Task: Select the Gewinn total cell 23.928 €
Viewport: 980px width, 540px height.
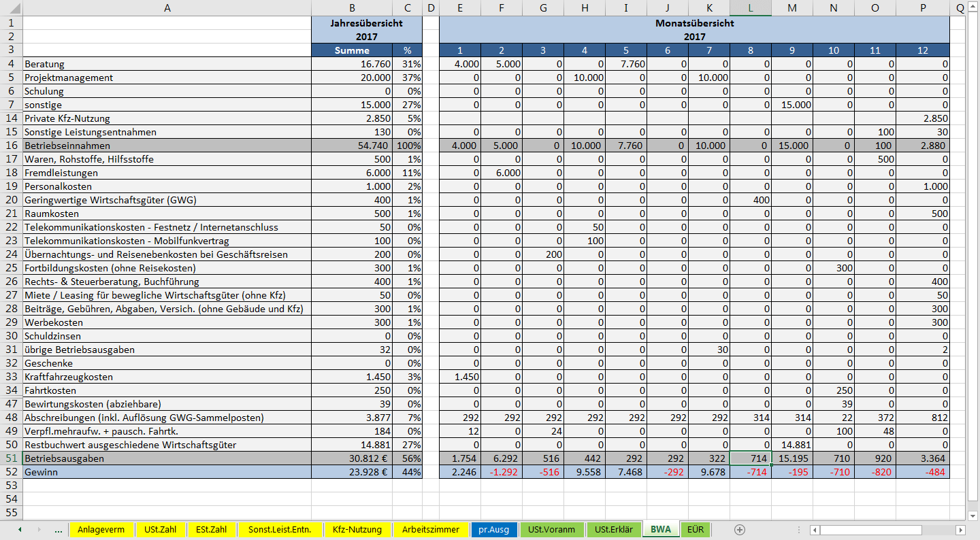Action: click(352, 472)
